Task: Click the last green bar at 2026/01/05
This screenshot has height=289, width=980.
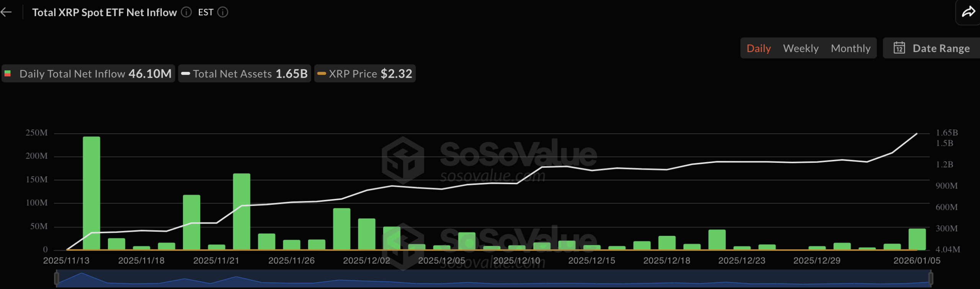Action: coord(917,239)
